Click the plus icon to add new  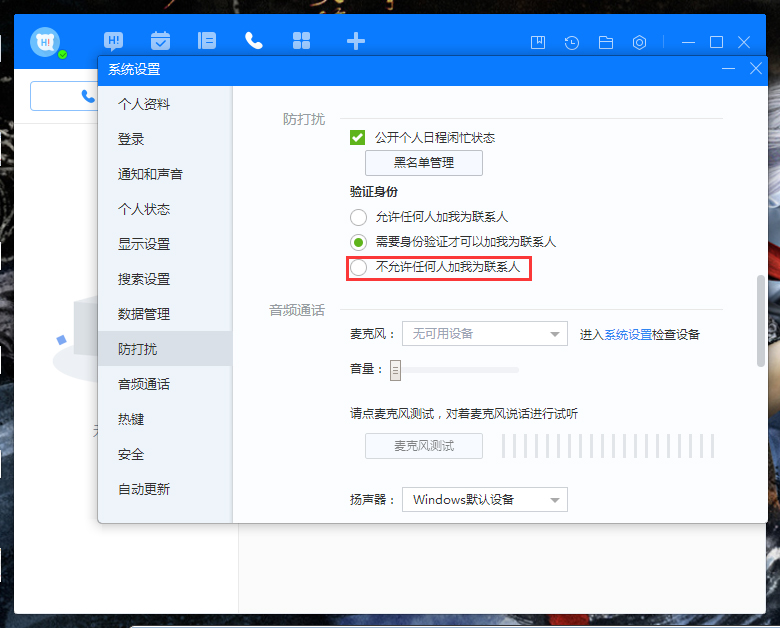click(355, 41)
